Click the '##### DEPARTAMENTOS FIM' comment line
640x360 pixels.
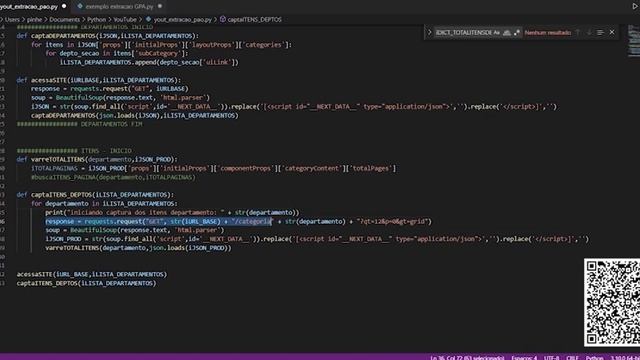[80, 124]
